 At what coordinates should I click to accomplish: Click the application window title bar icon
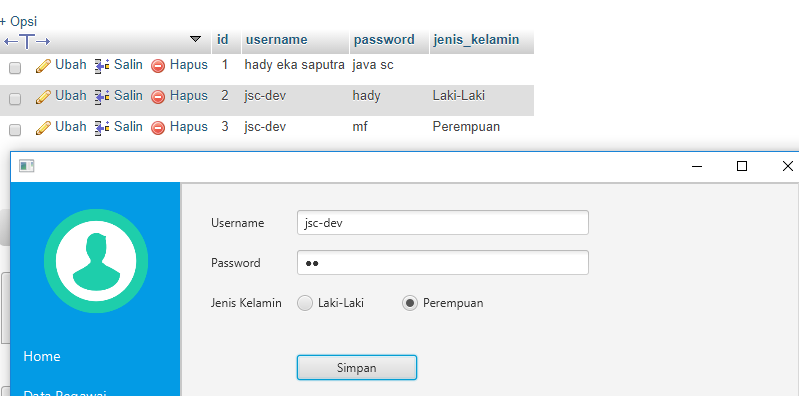[x=26, y=166]
